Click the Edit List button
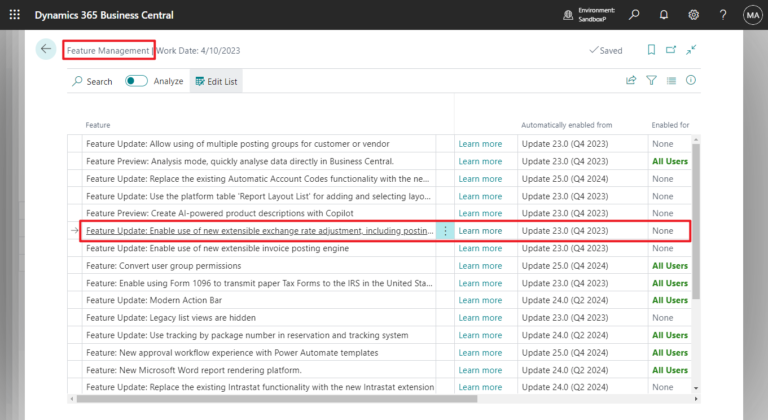 217,81
